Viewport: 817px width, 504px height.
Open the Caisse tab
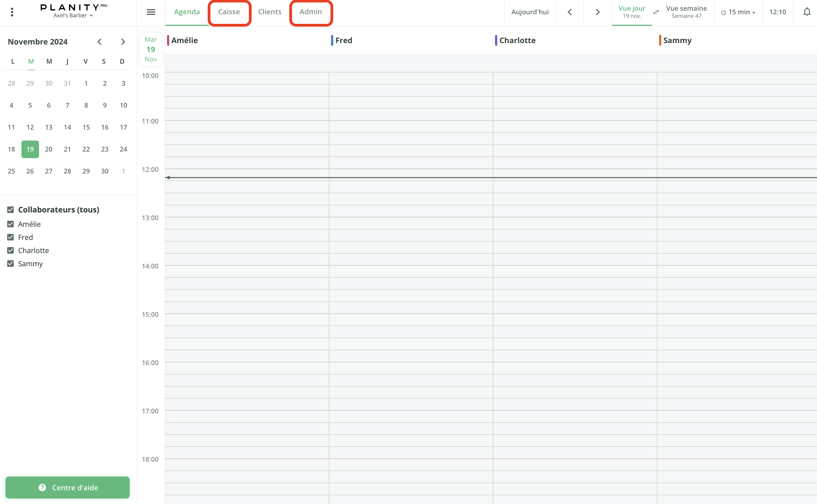[x=229, y=12]
